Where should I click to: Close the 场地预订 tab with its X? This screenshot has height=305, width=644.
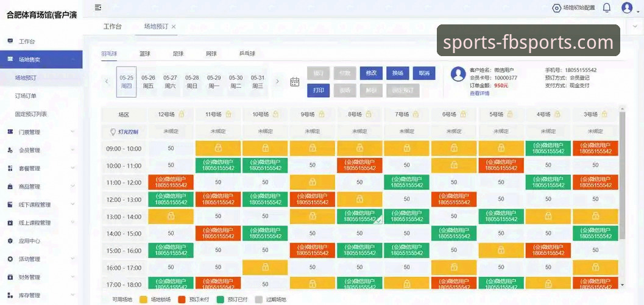[x=174, y=26]
